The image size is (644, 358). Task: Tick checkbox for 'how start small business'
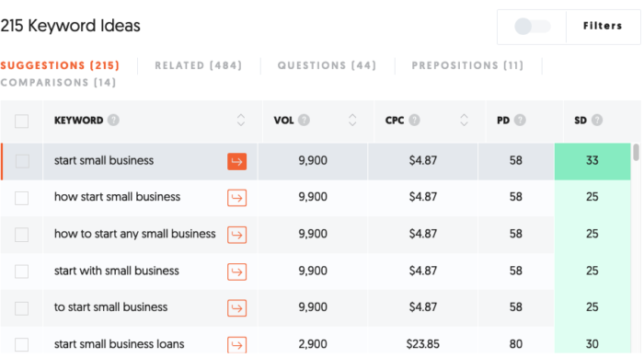tap(21, 198)
